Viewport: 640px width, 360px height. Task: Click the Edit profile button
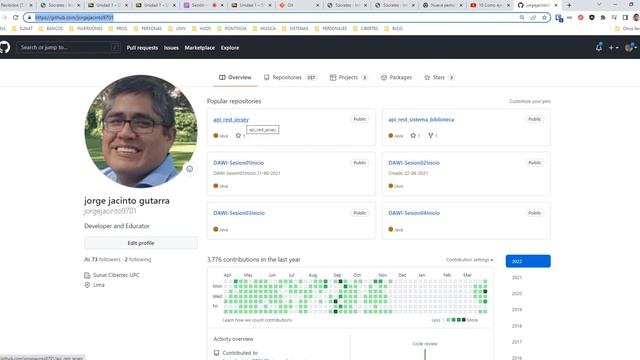(141, 243)
